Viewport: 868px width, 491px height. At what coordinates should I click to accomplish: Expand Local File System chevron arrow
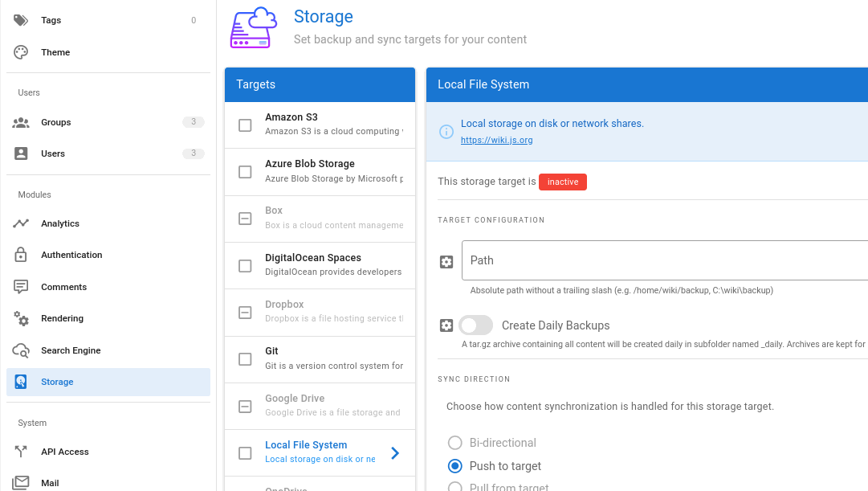tap(394, 453)
